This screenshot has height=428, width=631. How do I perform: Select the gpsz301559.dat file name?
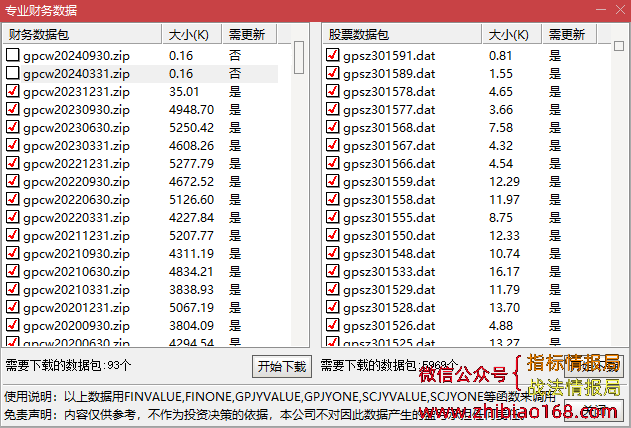tap(389, 182)
